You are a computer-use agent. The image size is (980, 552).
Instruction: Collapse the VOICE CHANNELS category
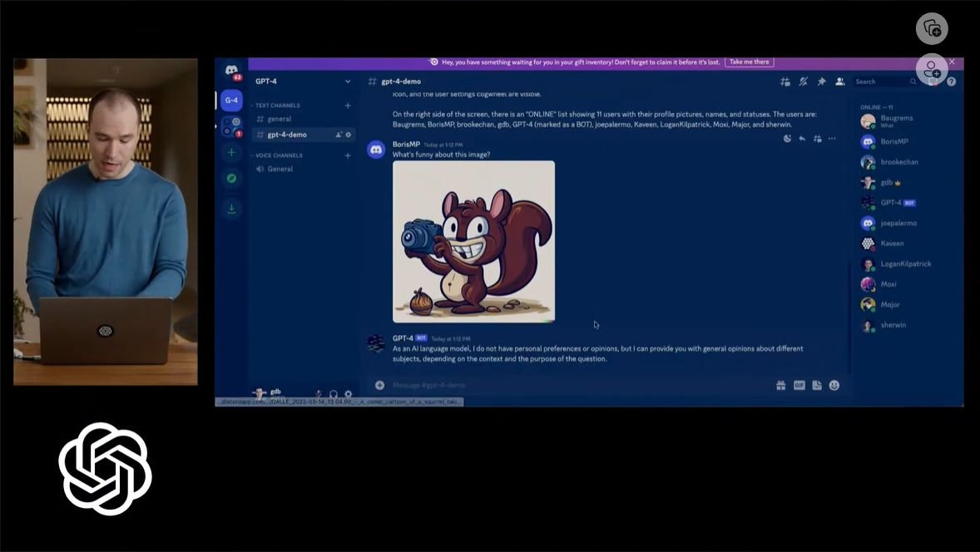[279, 155]
